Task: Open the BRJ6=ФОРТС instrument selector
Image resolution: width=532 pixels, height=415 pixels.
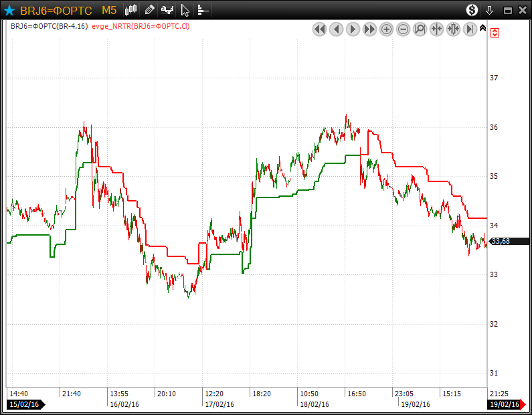Action: pyautogui.click(x=56, y=10)
